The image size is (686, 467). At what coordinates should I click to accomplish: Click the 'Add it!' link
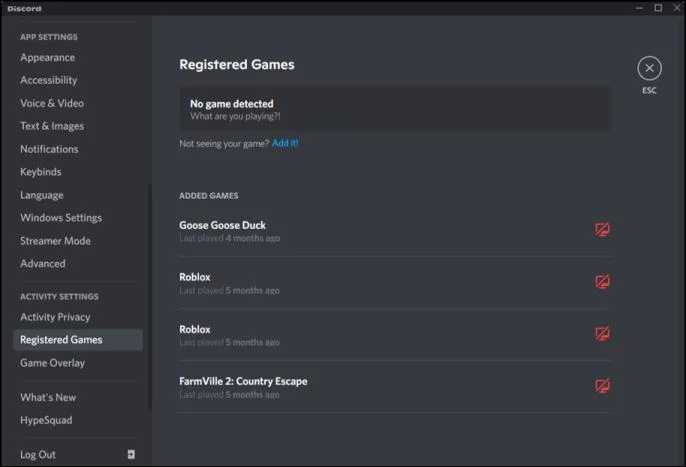pyautogui.click(x=285, y=143)
